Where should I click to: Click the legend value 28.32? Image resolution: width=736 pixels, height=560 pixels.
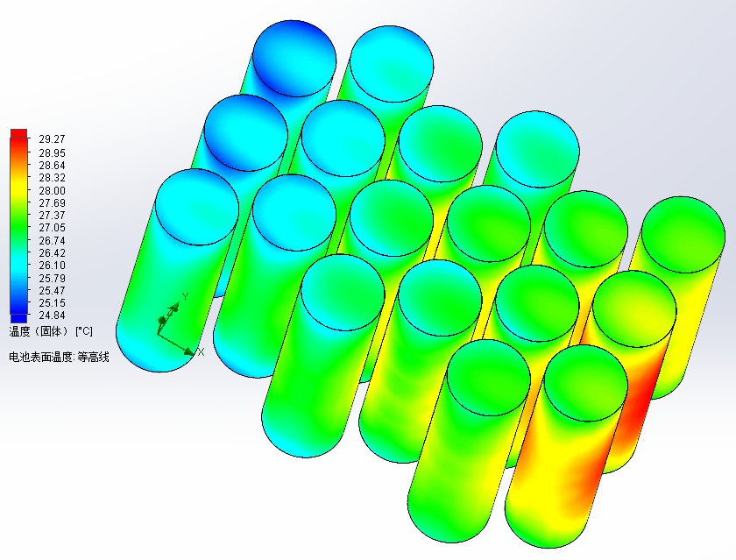tap(52, 177)
